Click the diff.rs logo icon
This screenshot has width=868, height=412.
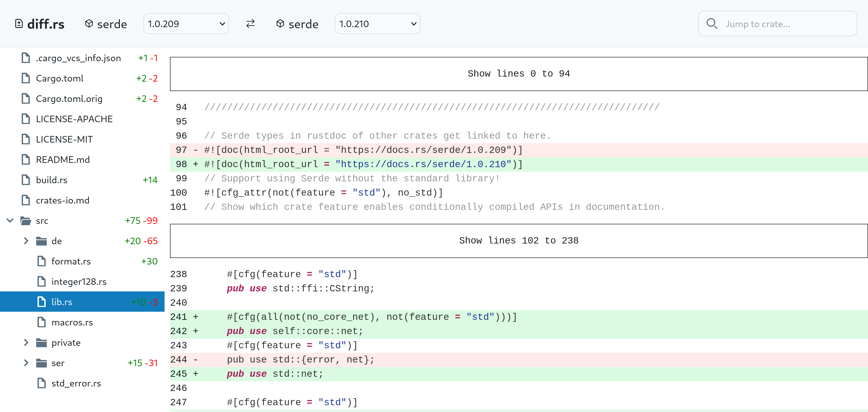tap(19, 24)
